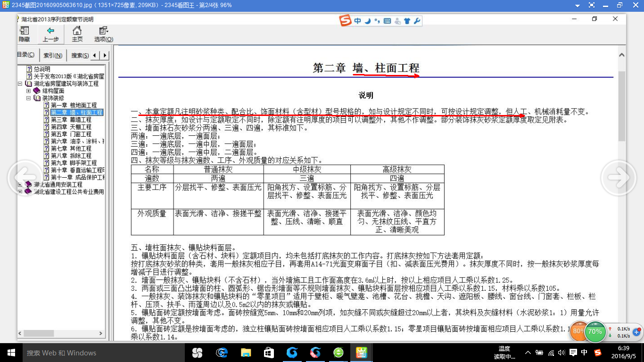644x362 pixels.
Task: Click the 搜索 Web 和 Windows search box
Action: point(104,353)
